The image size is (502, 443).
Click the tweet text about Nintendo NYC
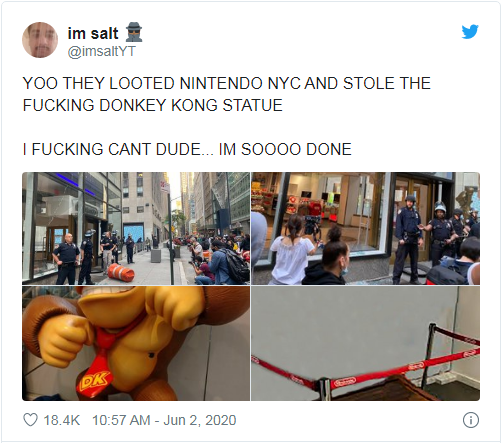click(x=227, y=94)
